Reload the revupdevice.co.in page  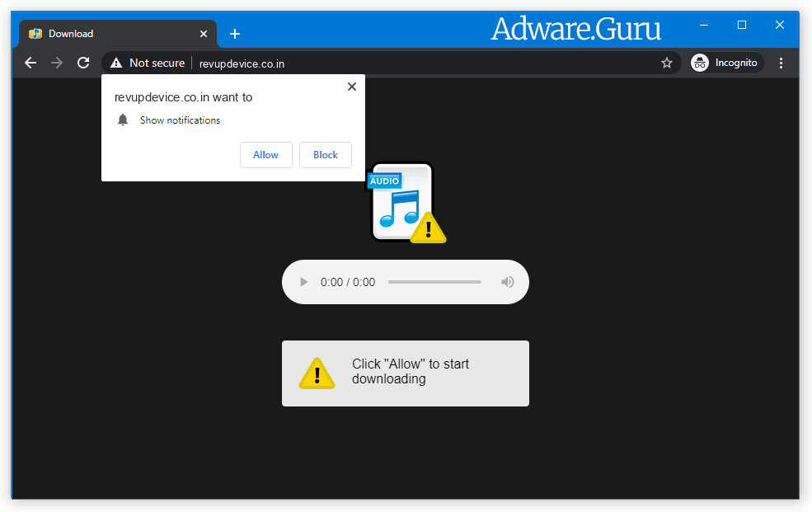click(x=82, y=62)
